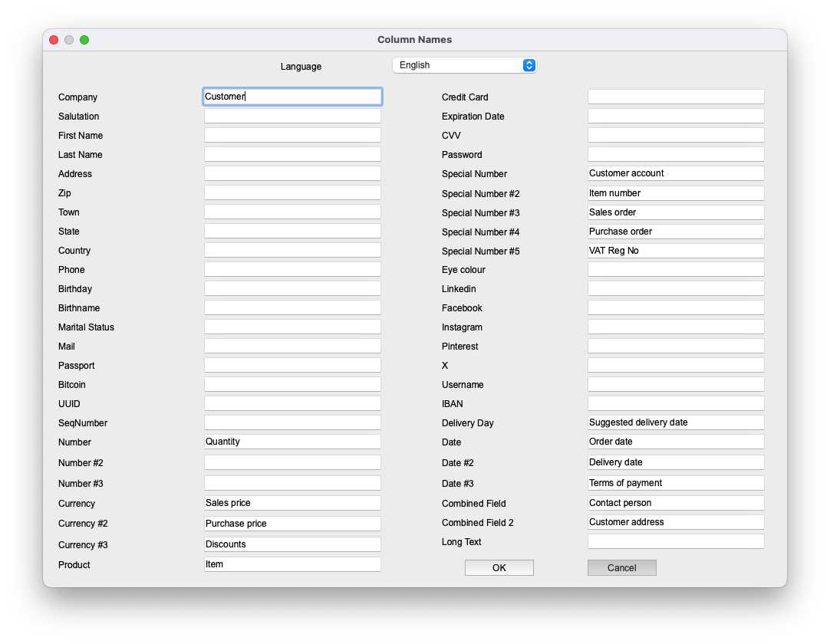Click the UUID input field
The height and width of the screenshot is (644, 830).
pos(292,403)
